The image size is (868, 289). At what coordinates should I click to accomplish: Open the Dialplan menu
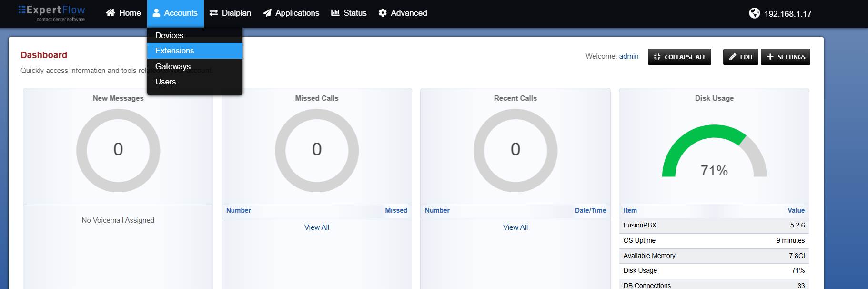coord(230,13)
